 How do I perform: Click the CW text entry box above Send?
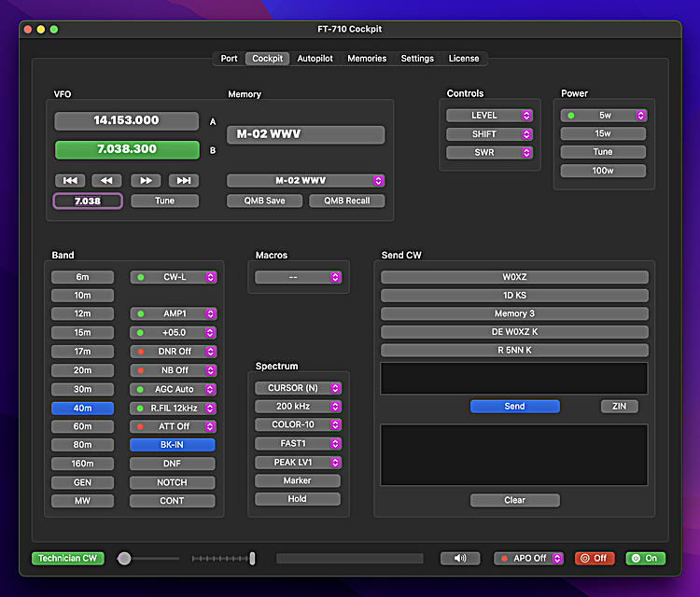pos(514,379)
